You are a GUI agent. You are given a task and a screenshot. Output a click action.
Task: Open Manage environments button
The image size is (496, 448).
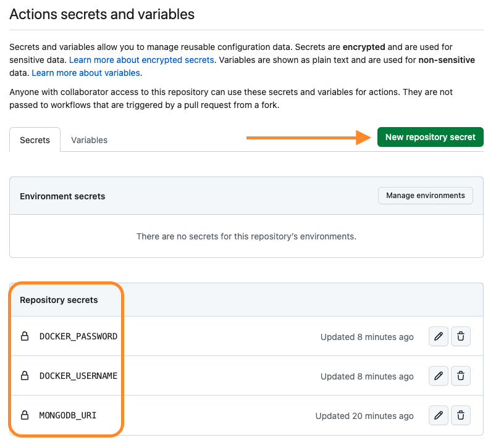[425, 196]
